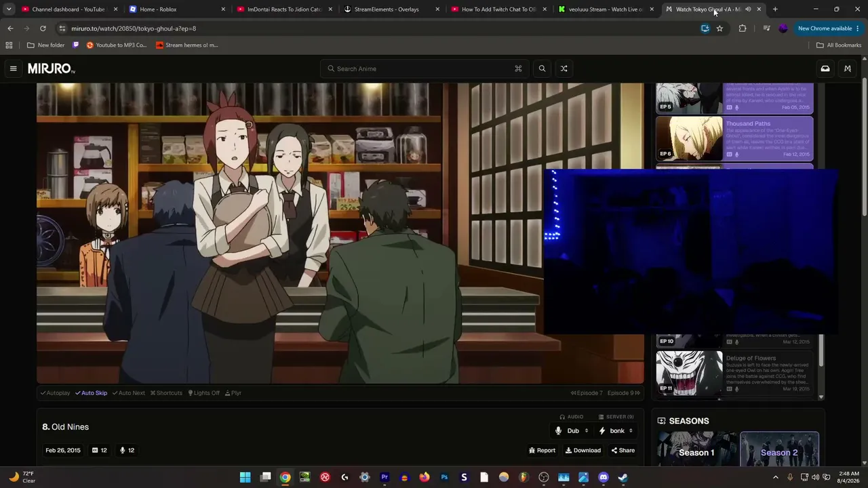Click the subtitle count badge 12
This screenshot has width=868, height=488.
pos(100,450)
